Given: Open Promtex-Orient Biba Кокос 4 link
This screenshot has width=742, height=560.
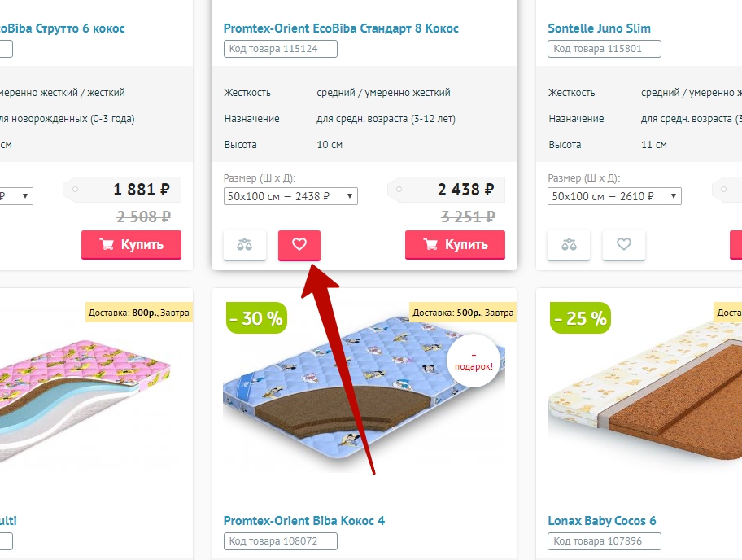Looking at the screenshot, I should click(x=303, y=521).
